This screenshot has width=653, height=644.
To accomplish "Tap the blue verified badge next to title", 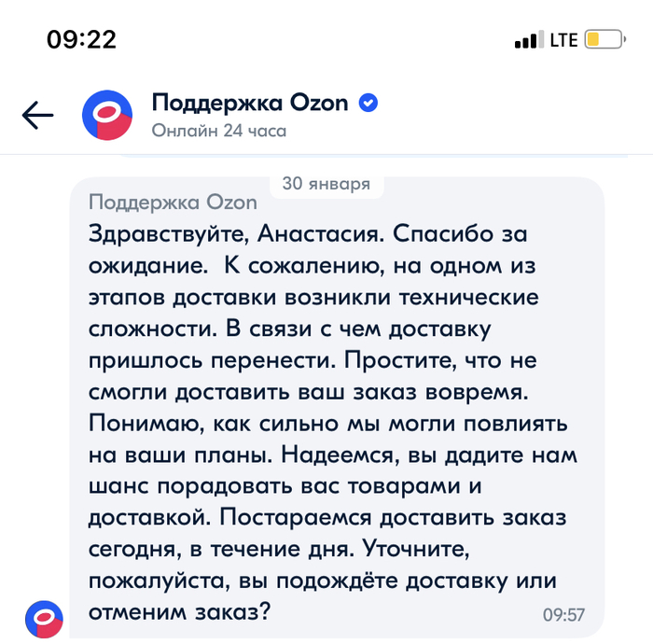I will [368, 103].
